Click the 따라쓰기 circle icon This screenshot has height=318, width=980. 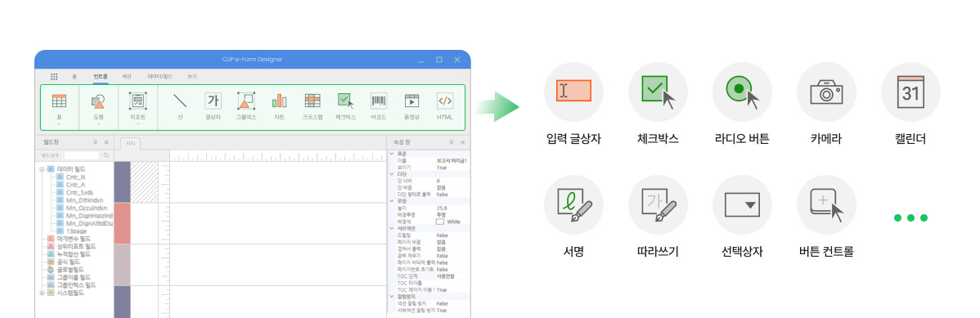pos(659,205)
